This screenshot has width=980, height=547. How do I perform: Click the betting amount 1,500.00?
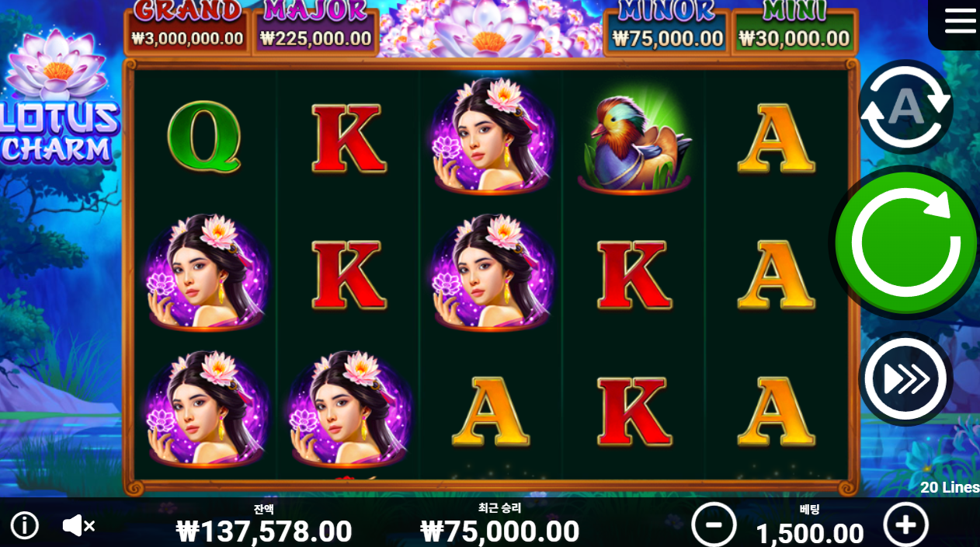coord(810,533)
